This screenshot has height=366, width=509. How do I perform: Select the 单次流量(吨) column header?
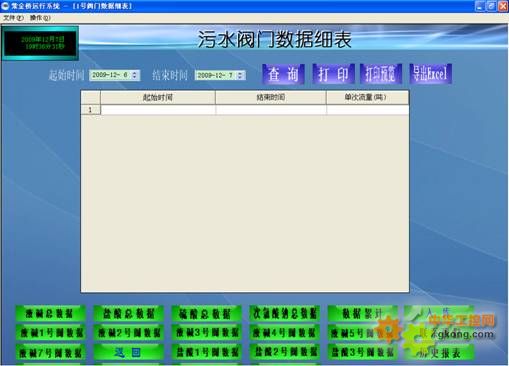[x=367, y=97]
